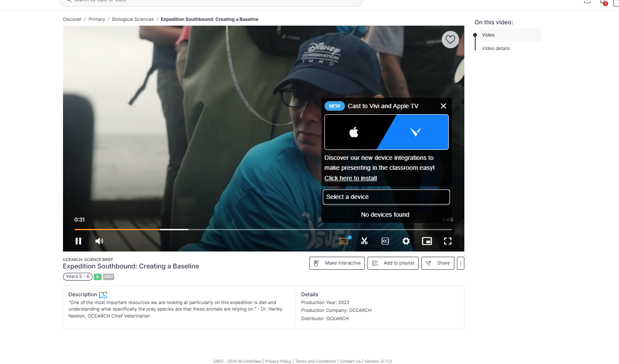Click the NEW badge in cast popup
Screen dimensions: 619x364
coord(334,106)
